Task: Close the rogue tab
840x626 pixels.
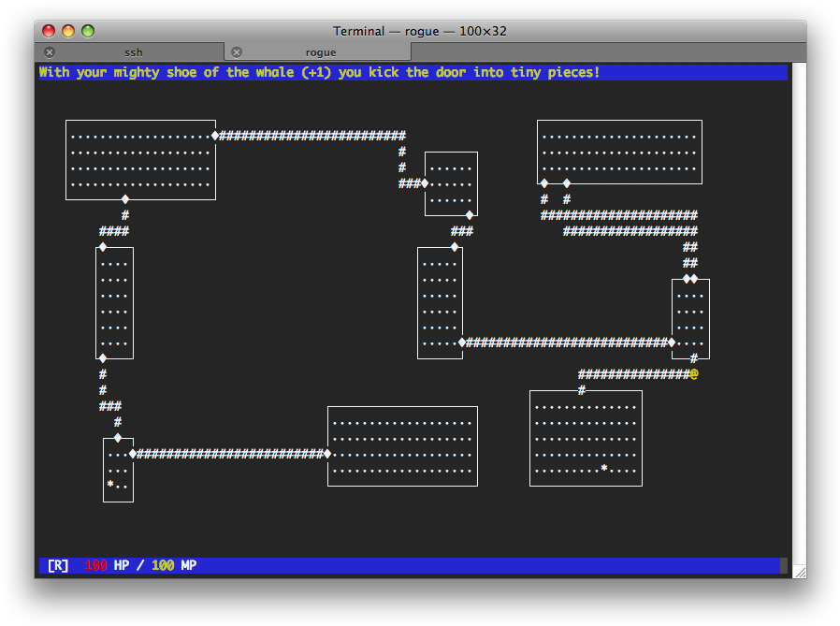Action: pyautogui.click(x=237, y=52)
